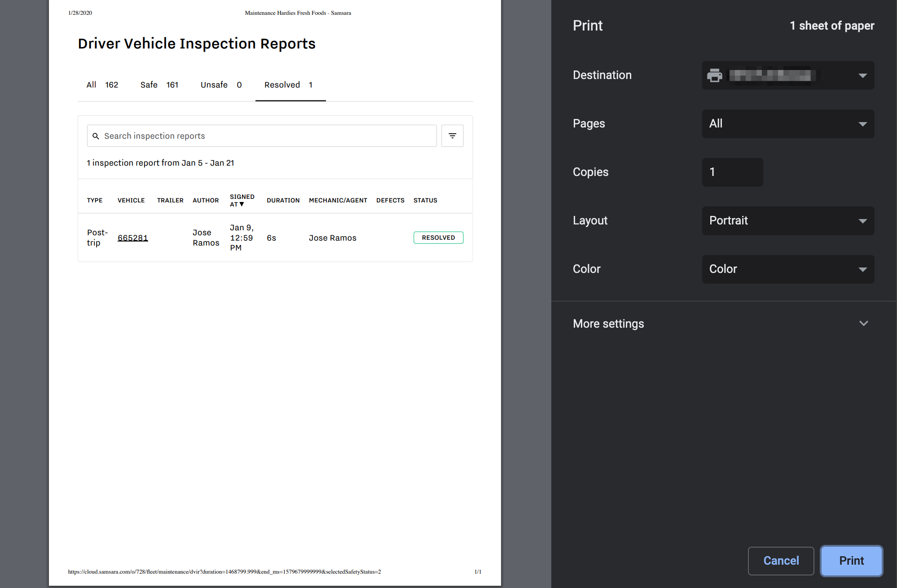The width and height of the screenshot is (897, 588).
Task: Click the cloud.samsara.com footer URL
Action: tap(224, 572)
